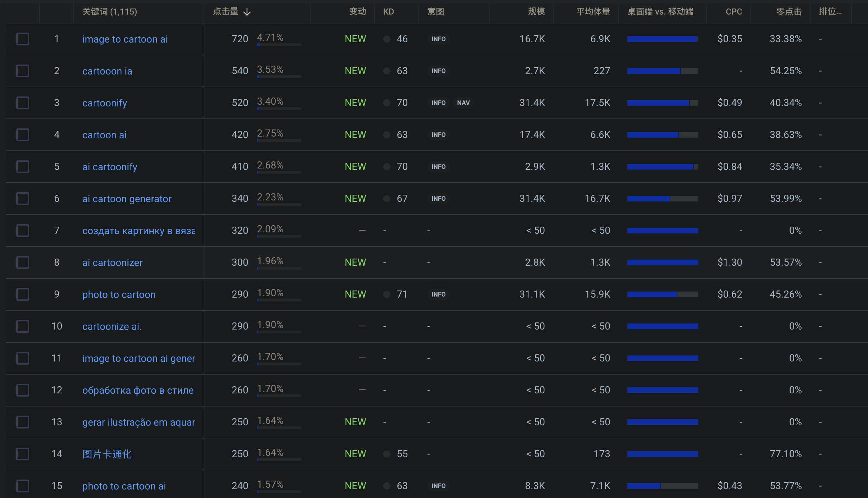Screen dimensions: 868x498
Task: Sort table by KD column header
Action: (389, 12)
